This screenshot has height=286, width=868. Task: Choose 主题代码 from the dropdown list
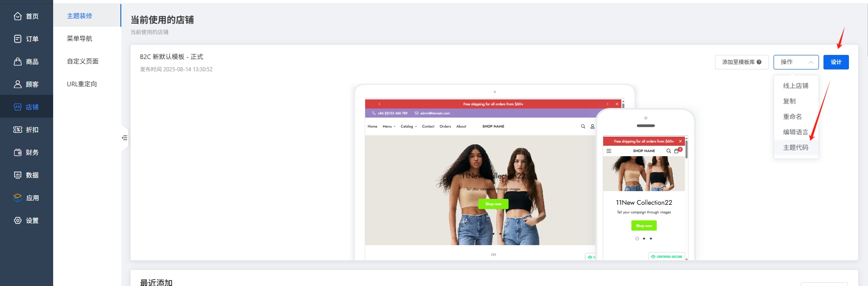(x=796, y=148)
